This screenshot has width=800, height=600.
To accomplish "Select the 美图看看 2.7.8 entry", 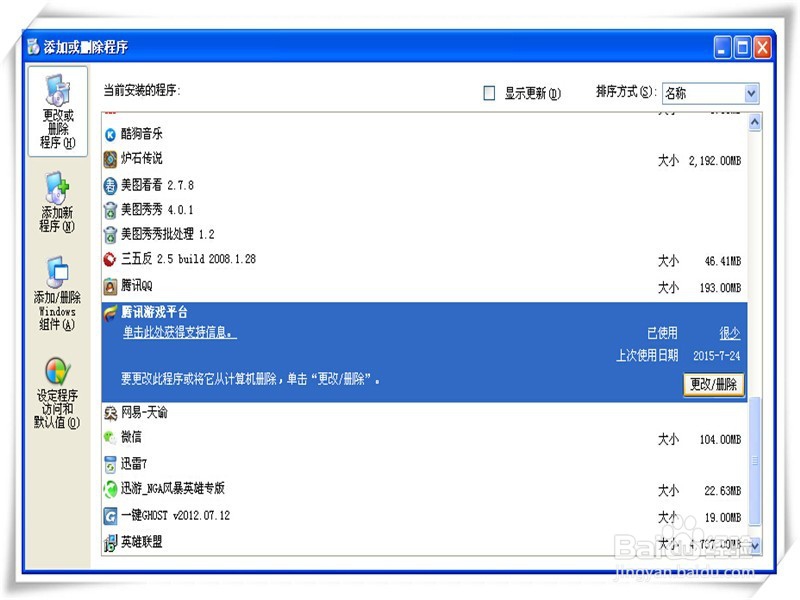I will pyautogui.click(x=424, y=185).
